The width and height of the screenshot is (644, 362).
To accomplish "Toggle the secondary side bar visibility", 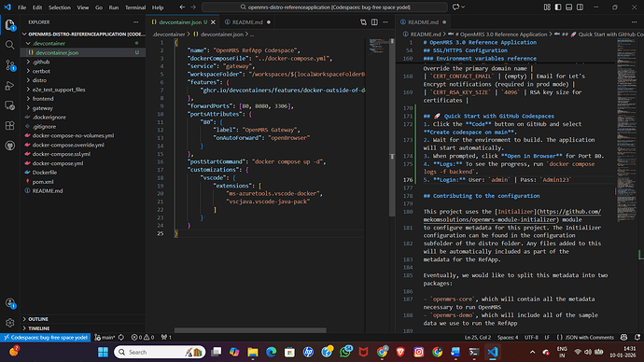I will click(x=580, y=7).
